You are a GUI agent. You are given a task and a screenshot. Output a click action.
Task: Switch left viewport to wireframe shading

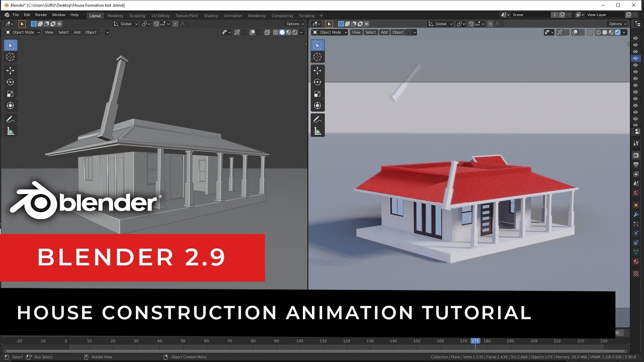pos(275,32)
